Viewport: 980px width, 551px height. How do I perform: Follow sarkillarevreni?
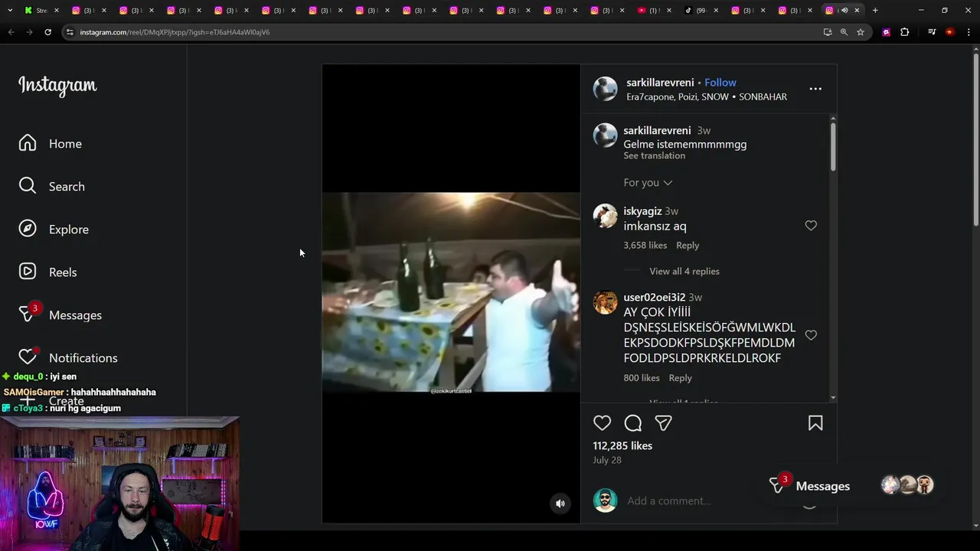pyautogui.click(x=720, y=83)
